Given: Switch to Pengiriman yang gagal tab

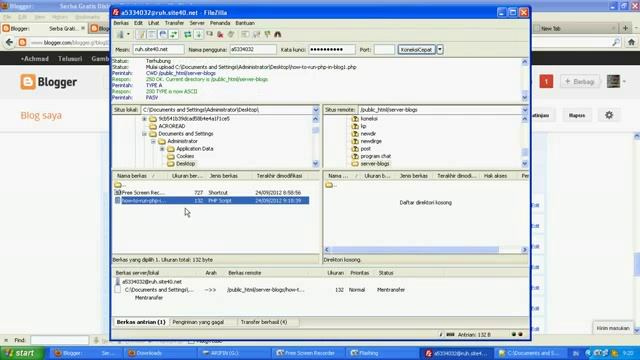Looking at the screenshot, I should pyautogui.click(x=198, y=322).
